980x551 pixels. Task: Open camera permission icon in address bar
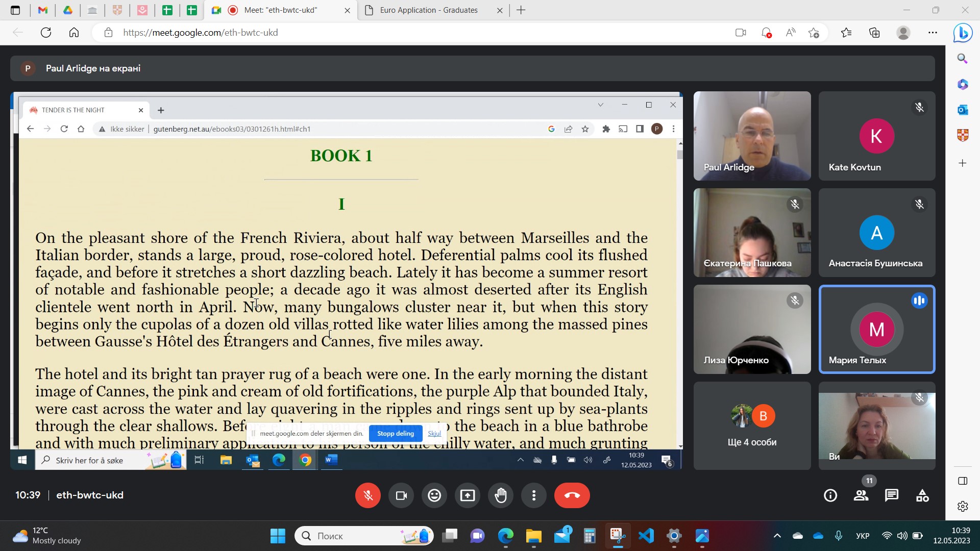(741, 33)
